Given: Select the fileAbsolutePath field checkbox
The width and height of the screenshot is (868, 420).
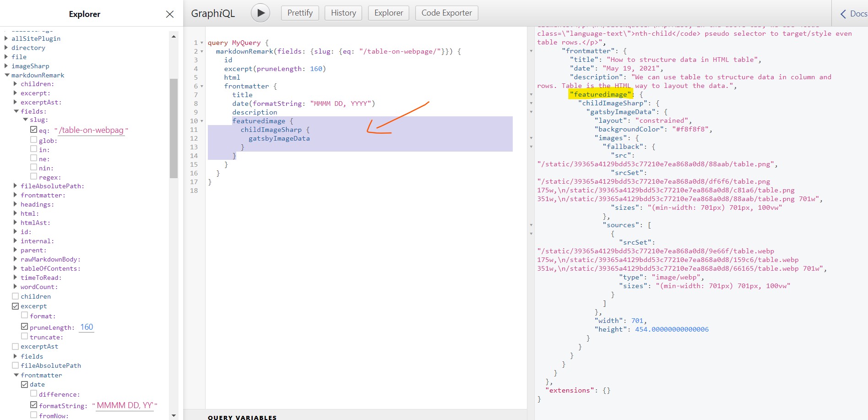Looking at the screenshot, I should (x=15, y=365).
